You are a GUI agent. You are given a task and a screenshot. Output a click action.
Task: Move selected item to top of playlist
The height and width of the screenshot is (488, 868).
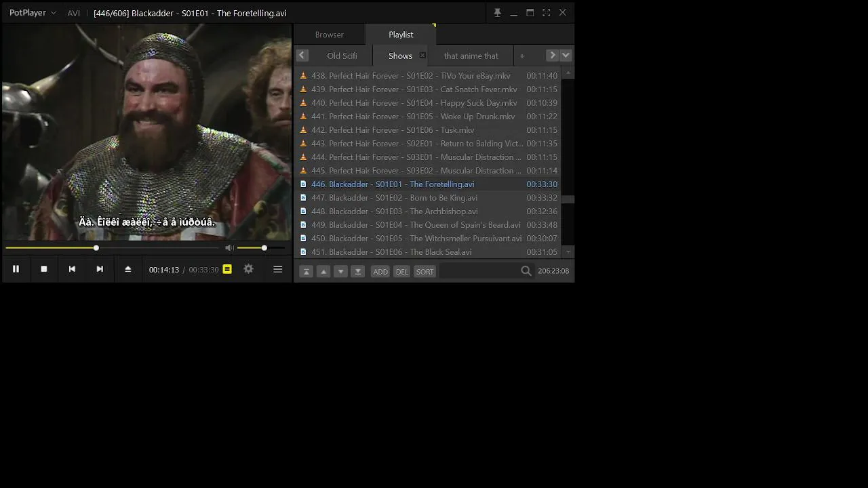click(306, 271)
